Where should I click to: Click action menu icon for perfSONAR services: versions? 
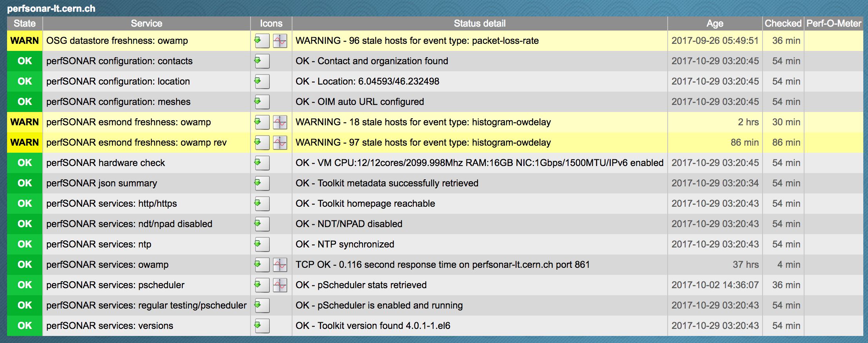point(262,326)
